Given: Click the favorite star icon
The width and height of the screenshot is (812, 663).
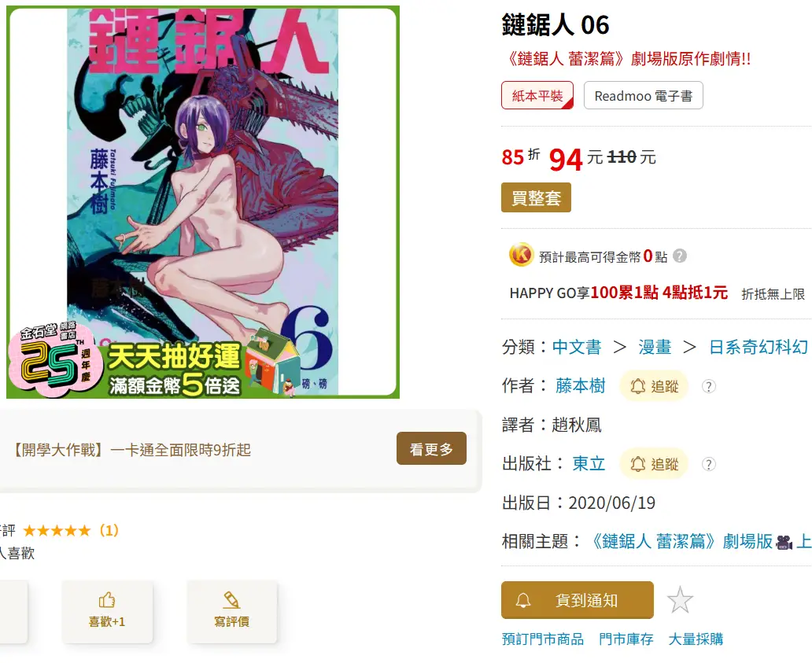Looking at the screenshot, I should pos(680,600).
